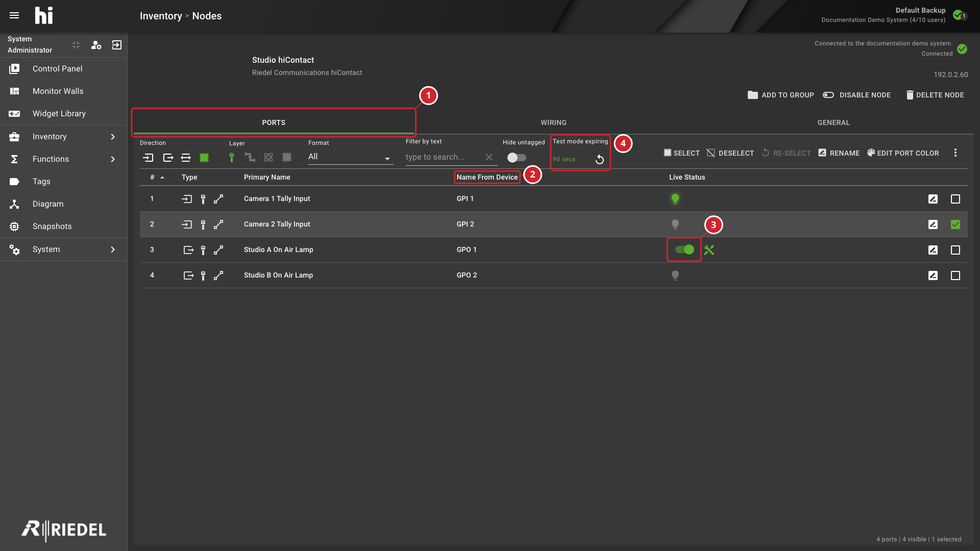Filter by bidirectional direction icon
This screenshot has width=980, height=551.
pyautogui.click(x=186, y=158)
